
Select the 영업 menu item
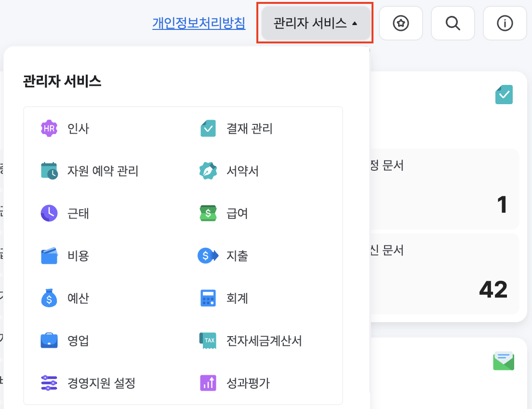pos(78,341)
